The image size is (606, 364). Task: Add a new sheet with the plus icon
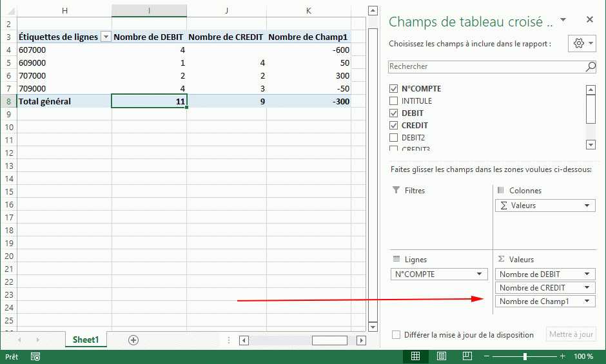[133, 340]
